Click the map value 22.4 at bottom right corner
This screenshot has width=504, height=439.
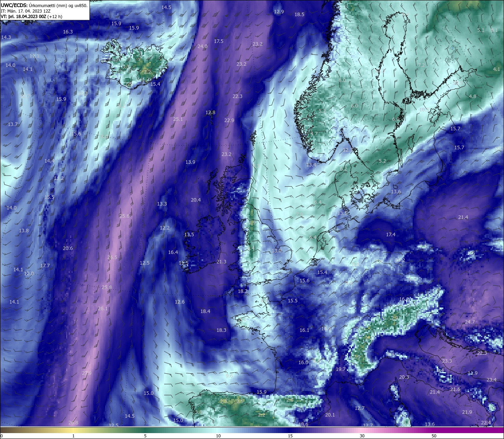pos(486,423)
